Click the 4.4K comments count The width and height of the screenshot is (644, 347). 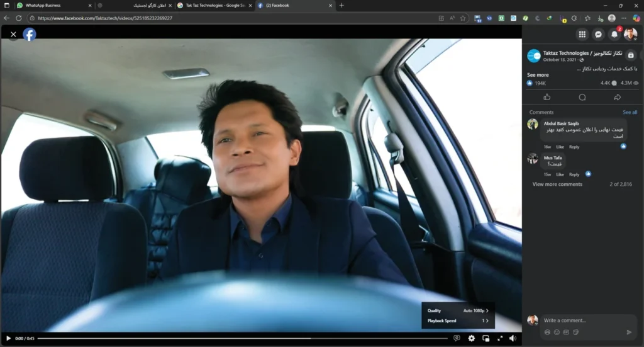[x=608, y=83]
